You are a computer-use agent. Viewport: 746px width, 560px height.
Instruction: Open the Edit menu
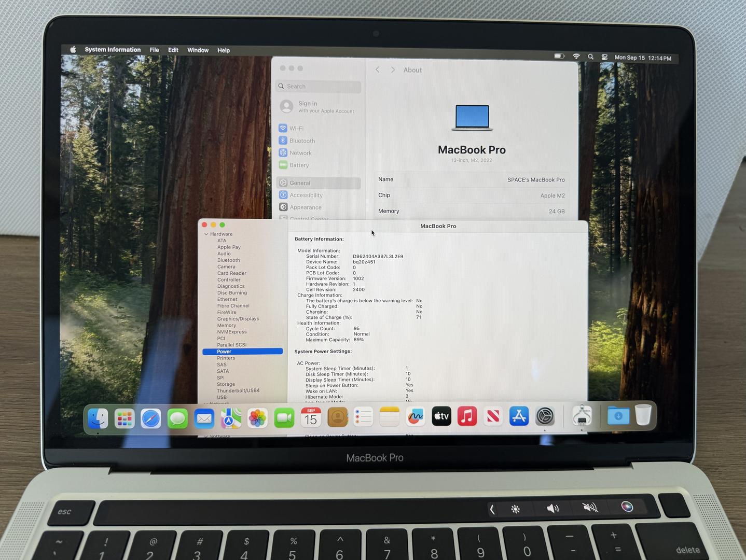173,50
